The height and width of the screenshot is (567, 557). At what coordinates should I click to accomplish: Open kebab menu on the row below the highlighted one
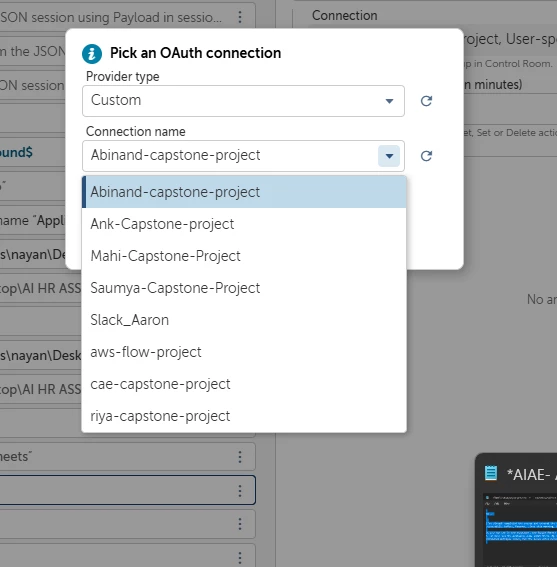pyautogui.click(x=240, y=524)
